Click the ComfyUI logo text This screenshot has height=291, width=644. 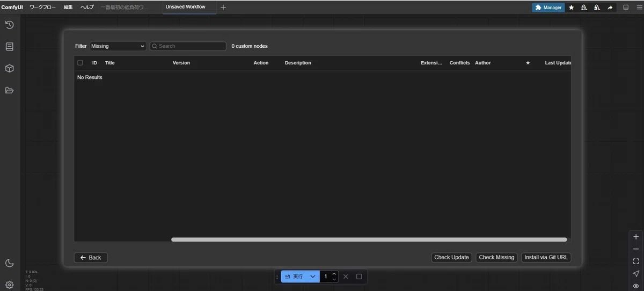[12, 8]
